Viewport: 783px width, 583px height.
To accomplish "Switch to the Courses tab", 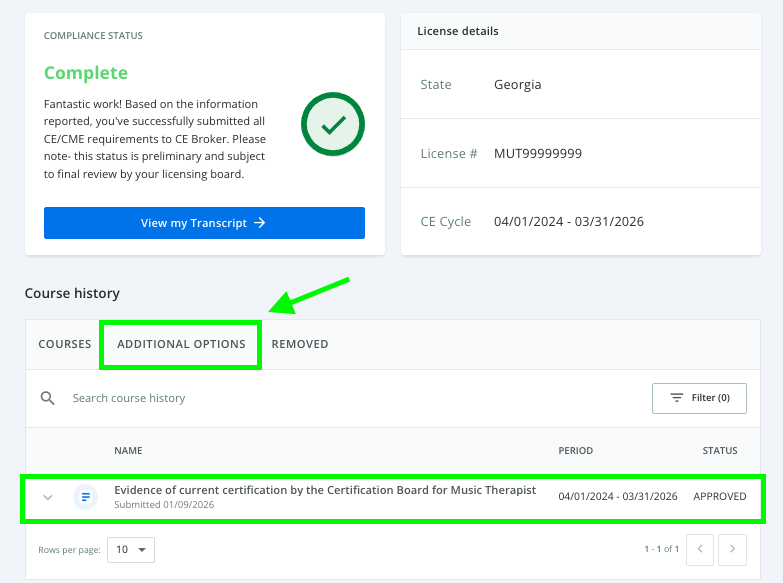I will tap(65, 344).
